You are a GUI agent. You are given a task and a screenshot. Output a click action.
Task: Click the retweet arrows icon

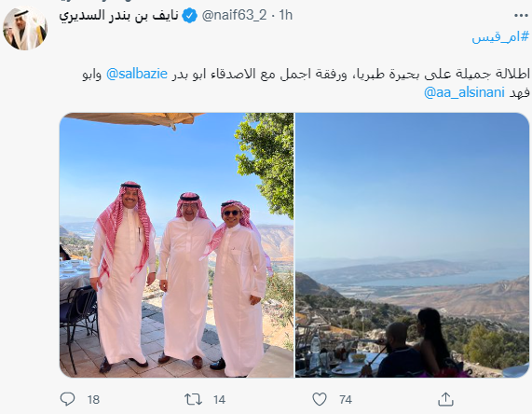pos(193,399)
